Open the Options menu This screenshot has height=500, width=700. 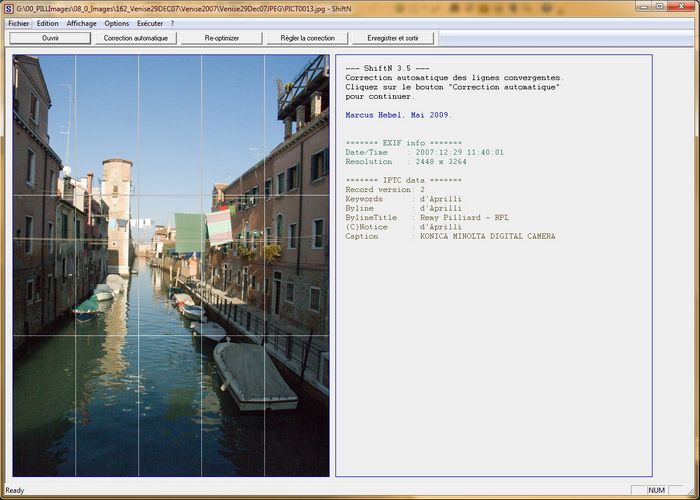[x=117, y=23]
